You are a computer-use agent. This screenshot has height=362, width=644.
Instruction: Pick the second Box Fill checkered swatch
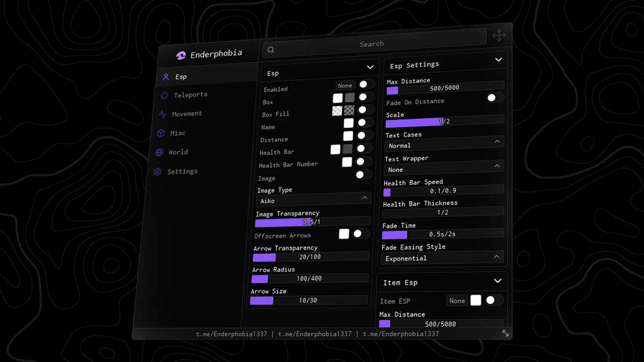tap(349, 110)
